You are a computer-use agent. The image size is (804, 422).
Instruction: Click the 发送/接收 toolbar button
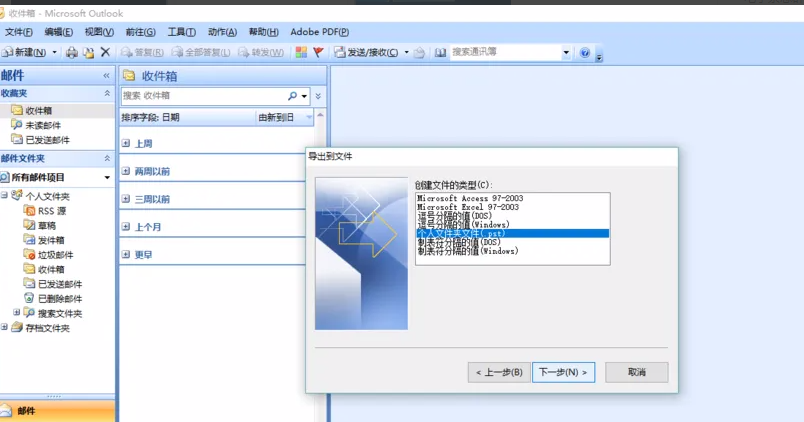click(x=367, y=52)
